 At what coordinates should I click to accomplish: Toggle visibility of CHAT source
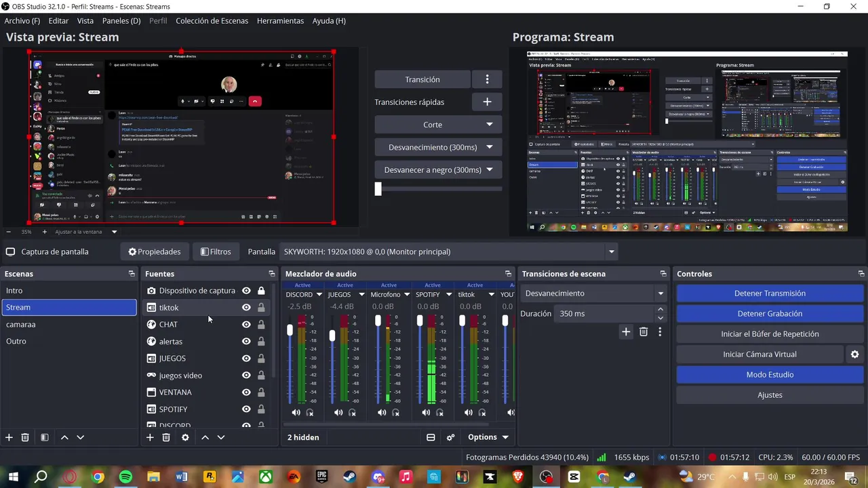click(246, 325)
